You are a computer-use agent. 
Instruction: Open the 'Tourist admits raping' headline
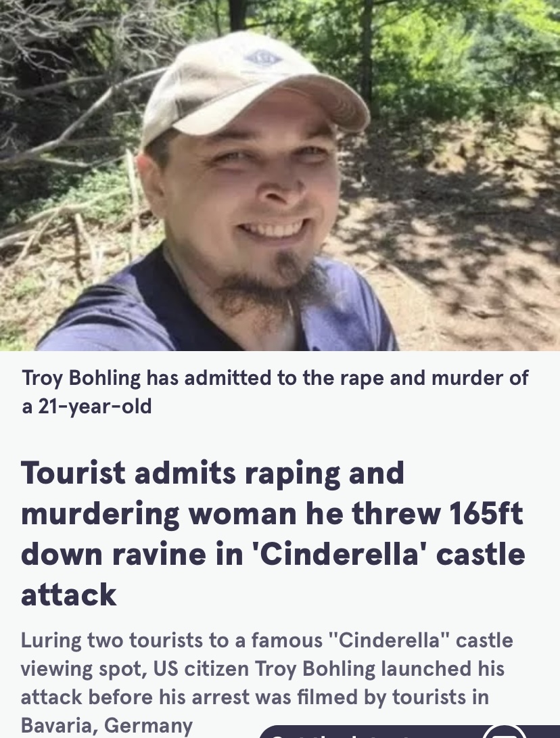[x=273, y=533]
